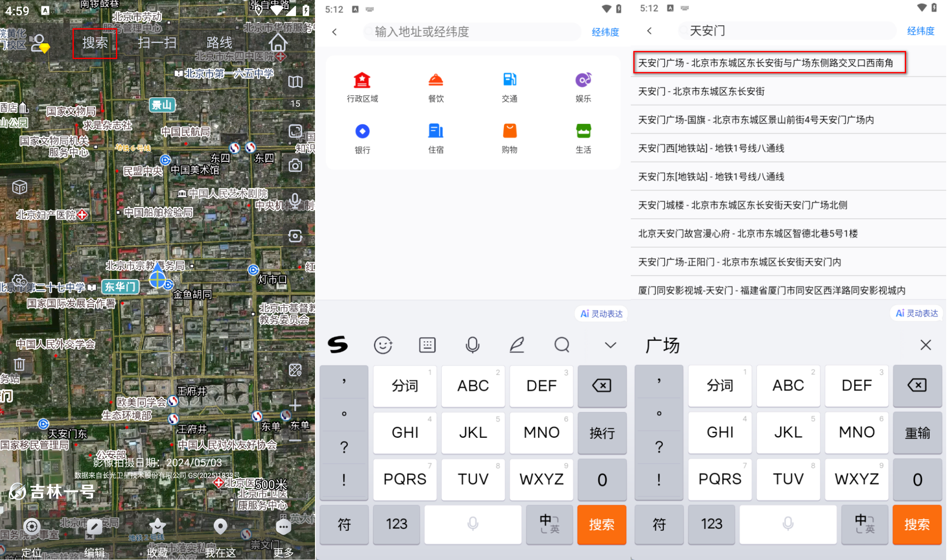Image resolution: width=947 pixels, height=560 pixels.
Task: Select result 天安门广场-国旗
Action: [788, 120]
